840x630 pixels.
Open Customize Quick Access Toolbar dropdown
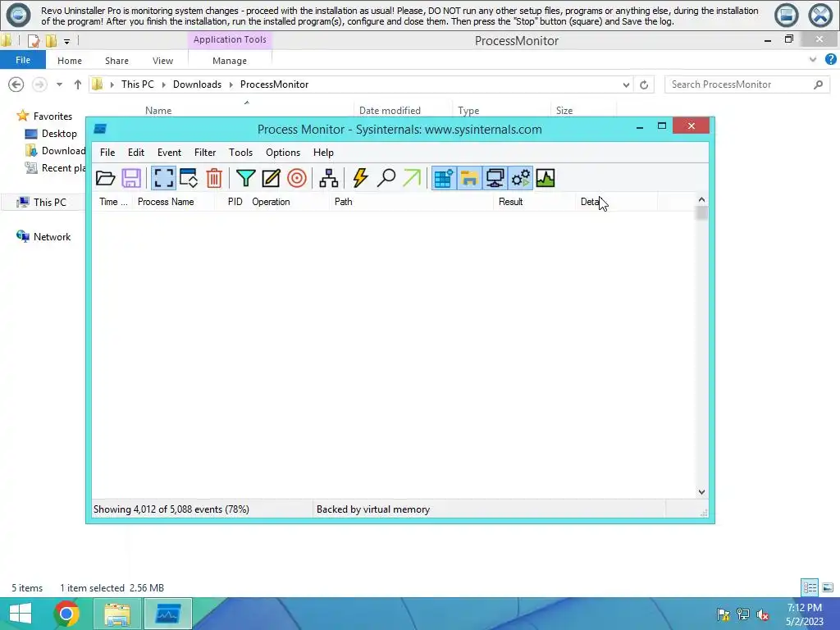[x=66, y=41]
